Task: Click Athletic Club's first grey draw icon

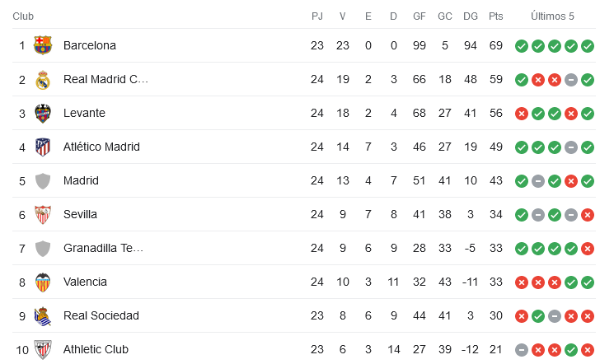Action: [x=522, y=350]
